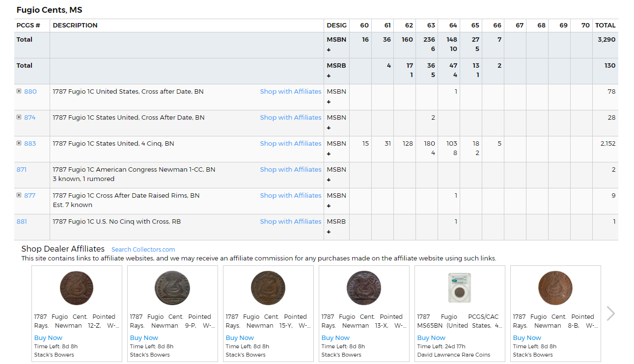Click the 3,290 MSBN grand total

point(606,40)
